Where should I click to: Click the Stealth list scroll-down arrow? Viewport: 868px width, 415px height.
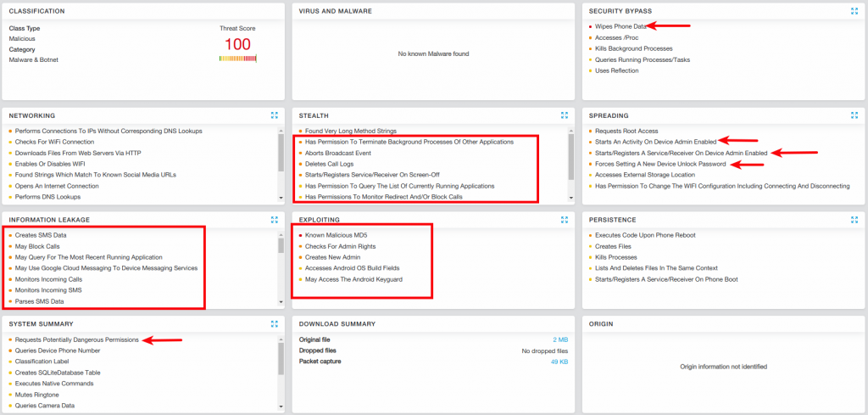click(570, 199)
